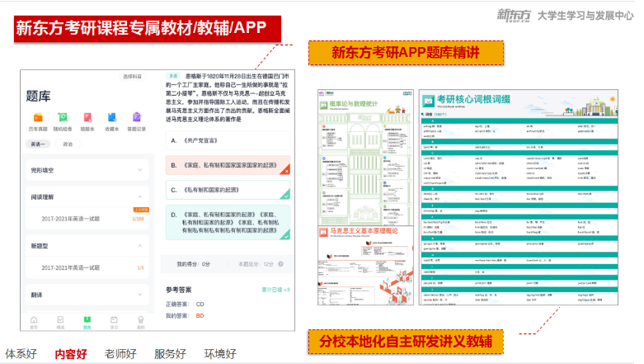Screen dimensions: 644x364
Task: Switch to the 服务好 tab
Action: (171, 354)
